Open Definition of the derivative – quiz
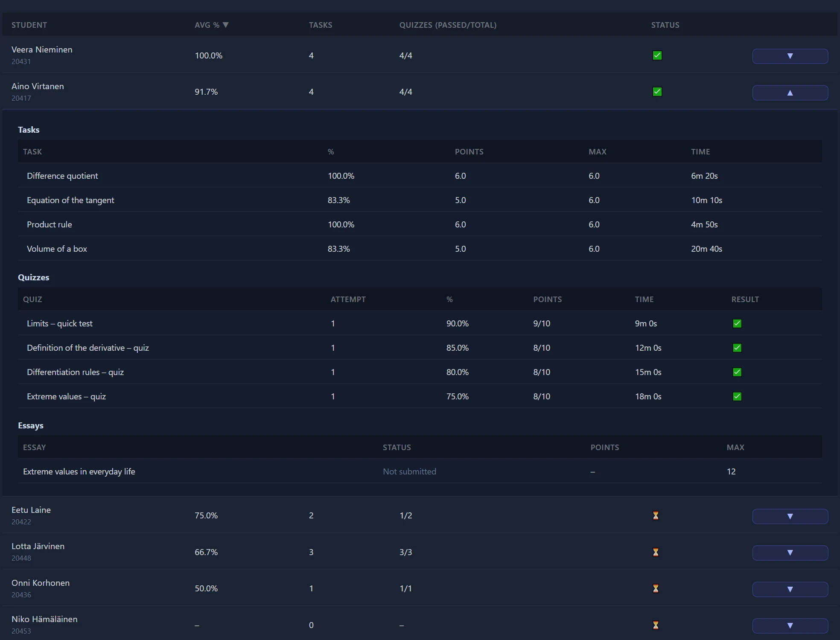 [420, 348]
